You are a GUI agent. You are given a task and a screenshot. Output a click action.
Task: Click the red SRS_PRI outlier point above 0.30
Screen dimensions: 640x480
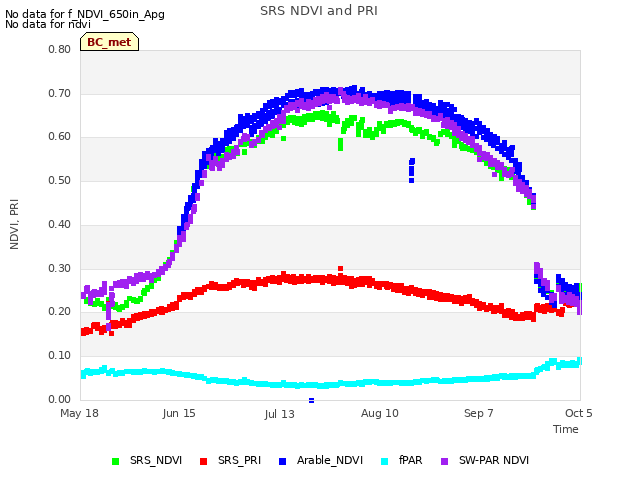click(x=340, y=269)
